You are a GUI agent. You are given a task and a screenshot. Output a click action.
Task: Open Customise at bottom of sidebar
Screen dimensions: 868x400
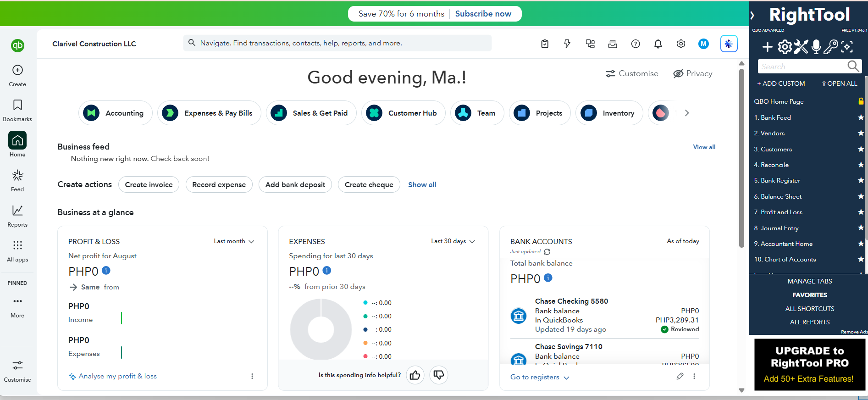tap(17, 371)
